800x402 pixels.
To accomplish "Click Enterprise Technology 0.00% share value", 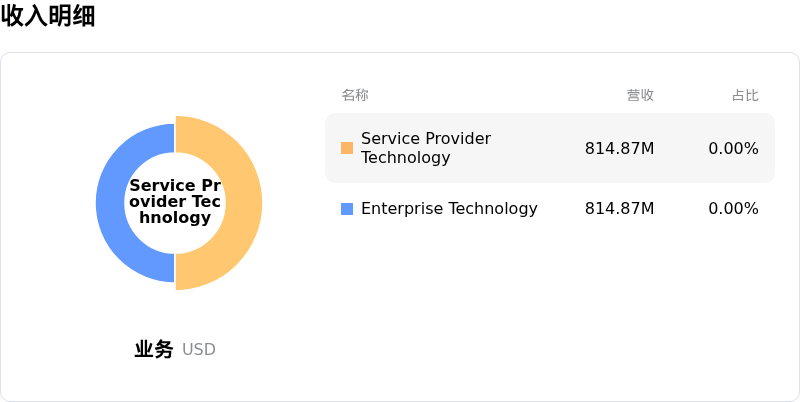I will [x=733, y=209].
